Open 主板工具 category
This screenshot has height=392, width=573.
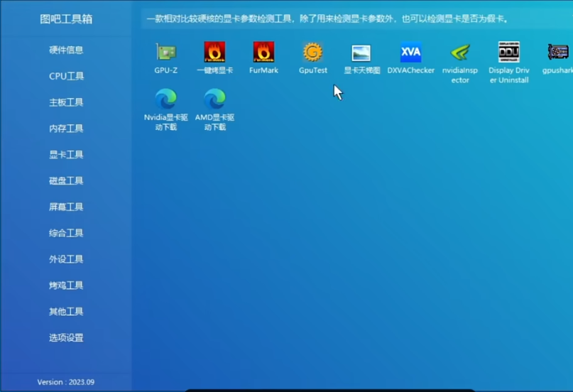(x=66, y=102)
